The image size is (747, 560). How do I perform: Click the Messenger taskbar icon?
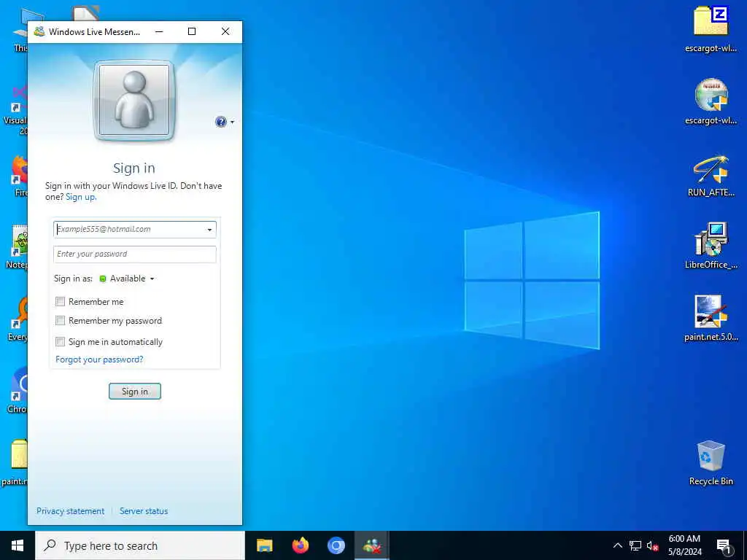[x=371, y=545]
